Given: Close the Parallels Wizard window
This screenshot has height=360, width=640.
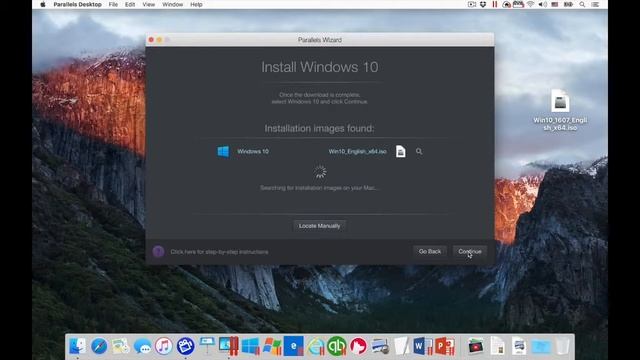Looking at the screenshot, I should coord(151,40).
